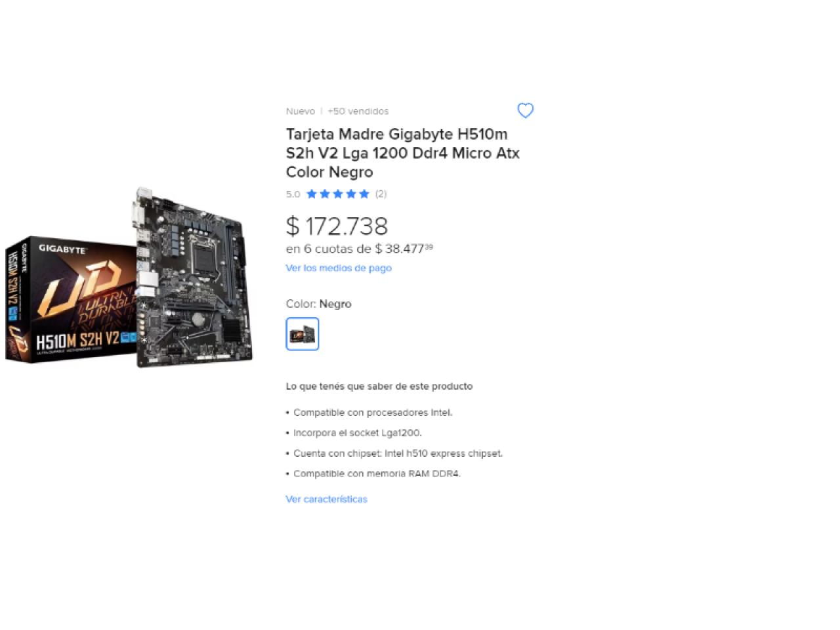The width and height of the screenshot is (840, 630).
Task: Click Lo que tenés que saber heading
Action: click(379, 386)
